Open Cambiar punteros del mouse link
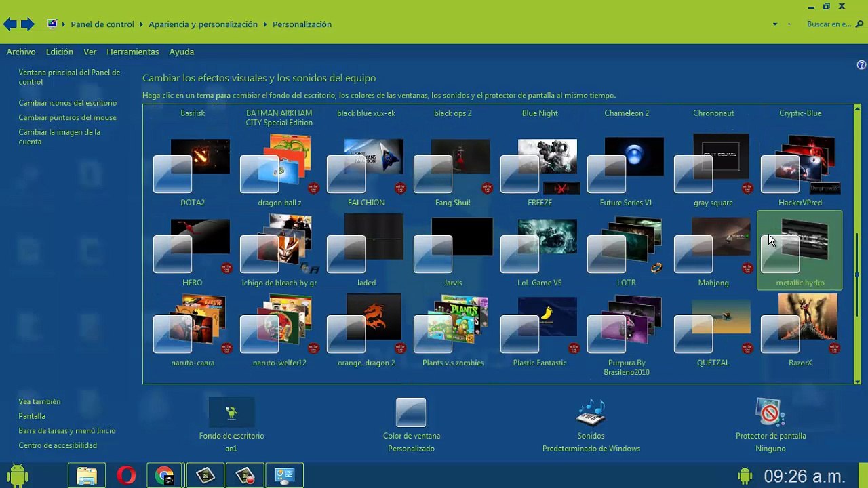The width and height of the screenshot is (868, 488). [x=68, y=117]
